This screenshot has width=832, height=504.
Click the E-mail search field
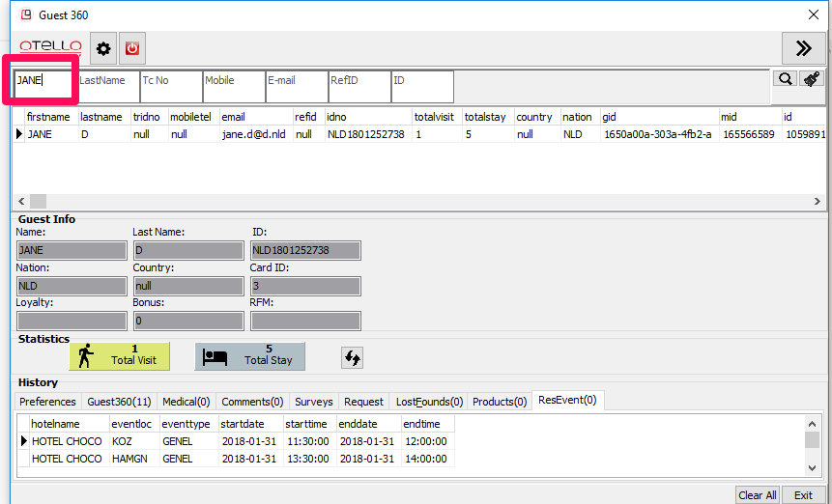298,86
